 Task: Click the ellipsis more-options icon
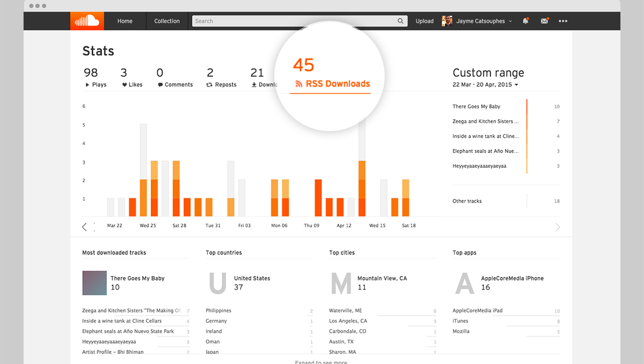point(563,21)
